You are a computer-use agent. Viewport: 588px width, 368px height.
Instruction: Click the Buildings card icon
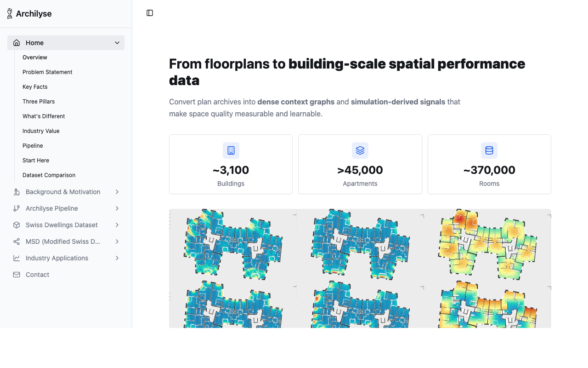coord(231,150)
